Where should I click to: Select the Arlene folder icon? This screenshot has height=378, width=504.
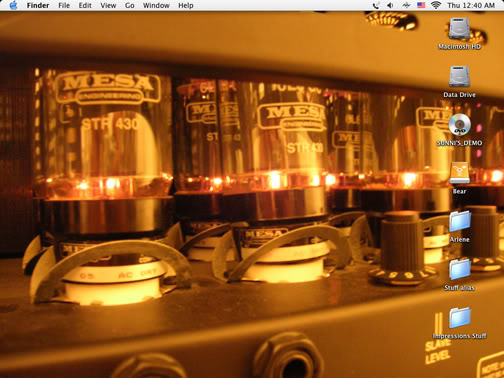[459, 221]
